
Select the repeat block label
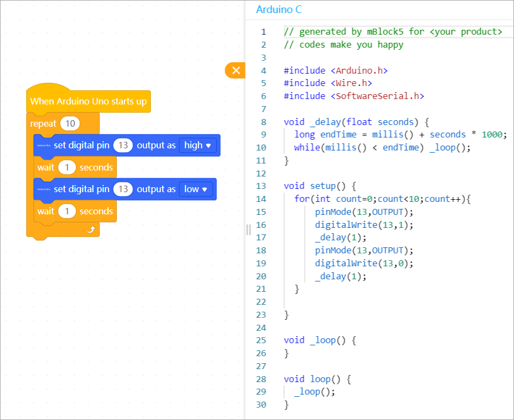point(43,123)
